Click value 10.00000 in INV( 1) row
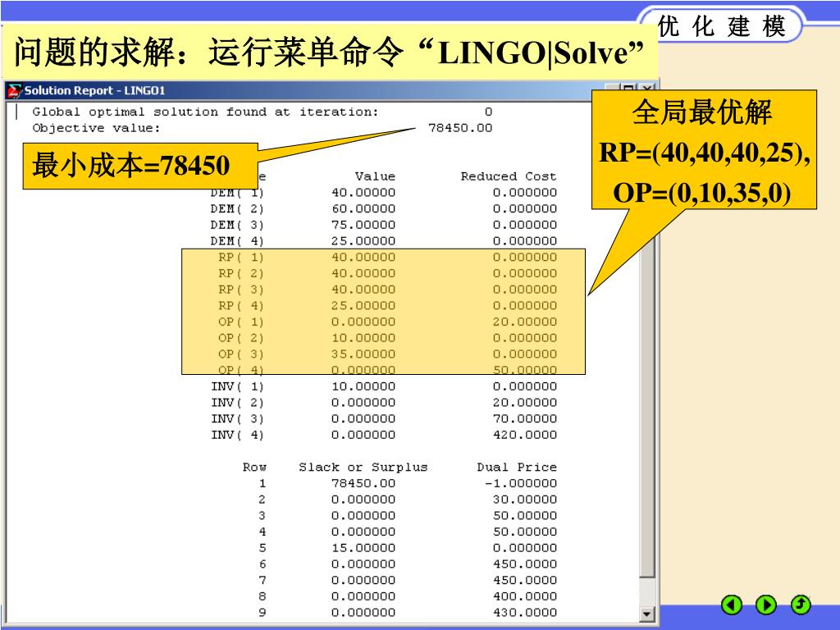The width and height of the screenshot is (840, 630). (363, 387)
